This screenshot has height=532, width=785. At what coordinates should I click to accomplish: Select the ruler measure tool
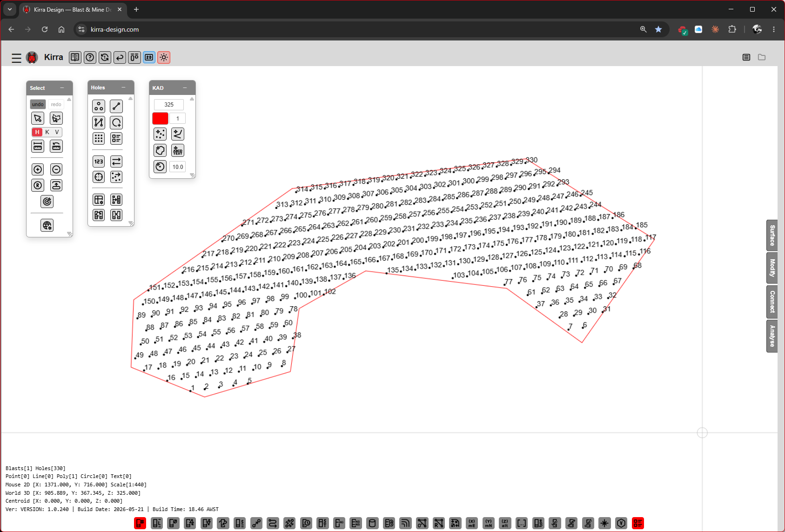click(x=38, y=146)
